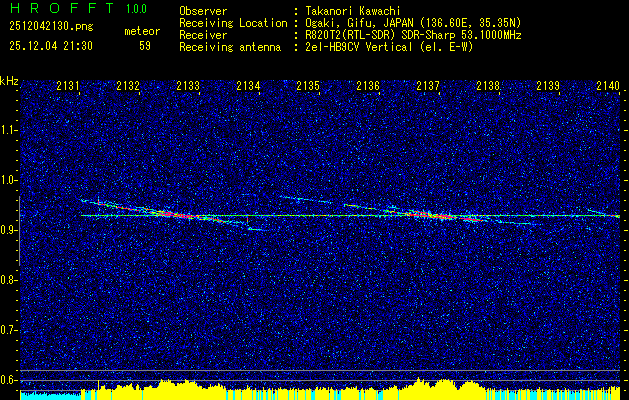Click time marker 2137

point(428,86)
